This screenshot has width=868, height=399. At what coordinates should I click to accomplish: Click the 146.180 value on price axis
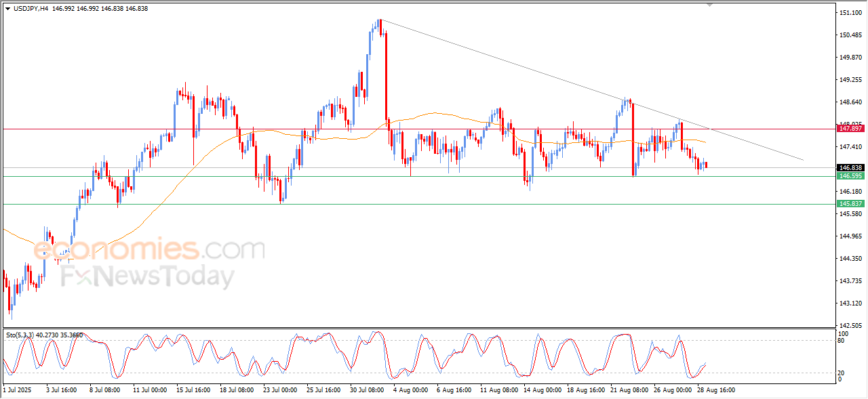(850, 192)
